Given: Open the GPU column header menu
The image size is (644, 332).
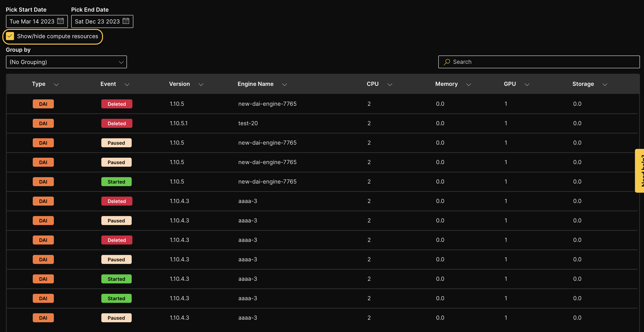Looking at the screenshot, I should tap(527, 84).
